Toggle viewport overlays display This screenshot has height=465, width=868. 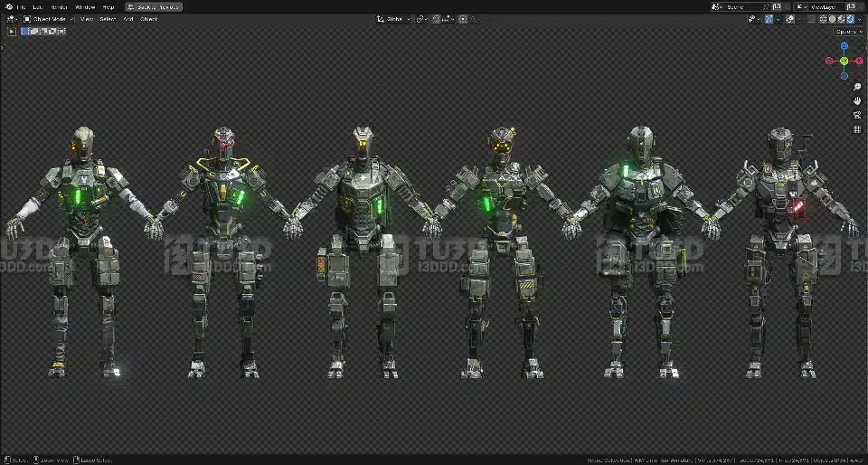coord(790,18)
